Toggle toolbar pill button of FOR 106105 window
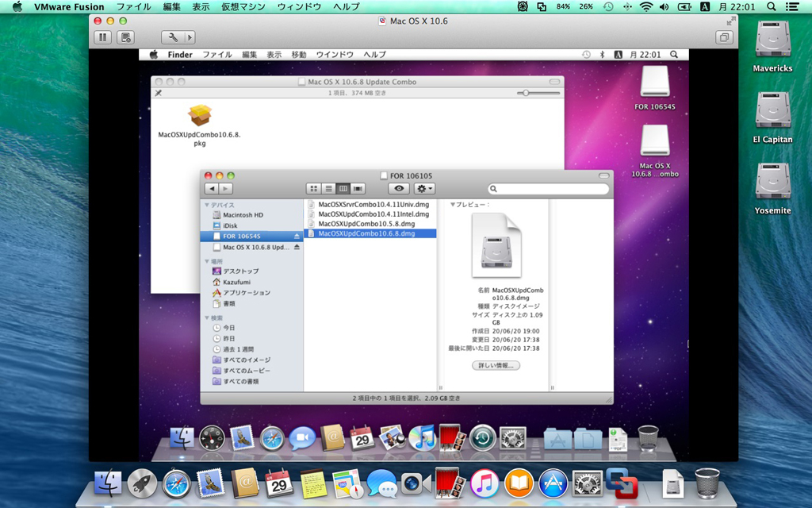The width and height of the screenshot is (812, 508). coord(603,175)
